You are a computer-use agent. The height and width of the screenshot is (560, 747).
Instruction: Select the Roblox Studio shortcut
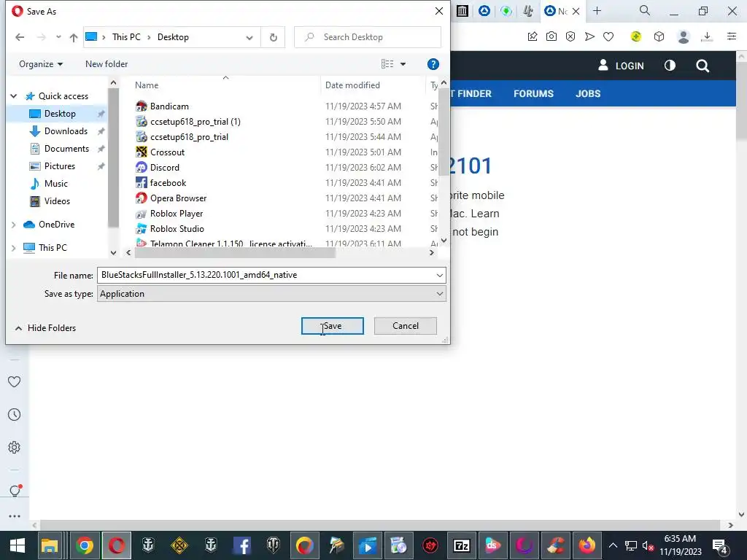(x=177, y=228)
